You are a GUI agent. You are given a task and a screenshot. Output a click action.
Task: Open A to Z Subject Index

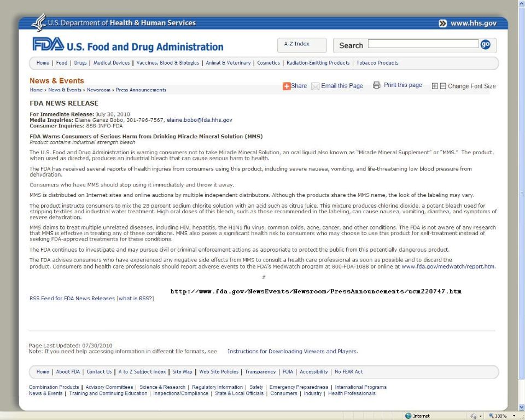pos(142,372)
